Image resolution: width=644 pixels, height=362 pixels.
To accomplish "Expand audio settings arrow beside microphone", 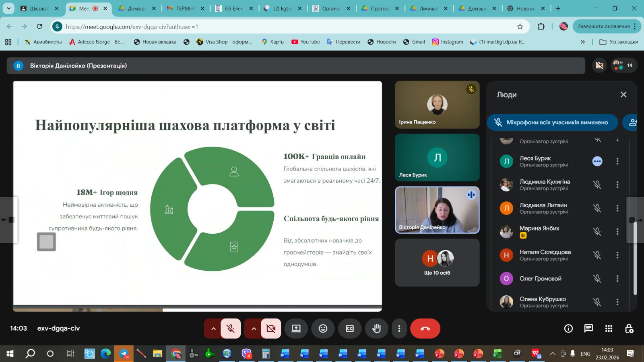I will tap(213, 329).
